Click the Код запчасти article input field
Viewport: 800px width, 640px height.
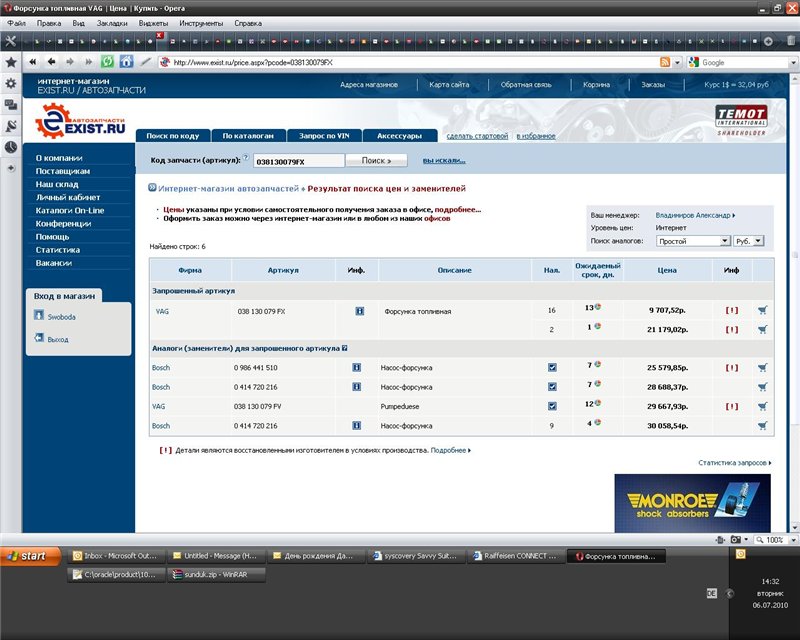tap(299, 161)
